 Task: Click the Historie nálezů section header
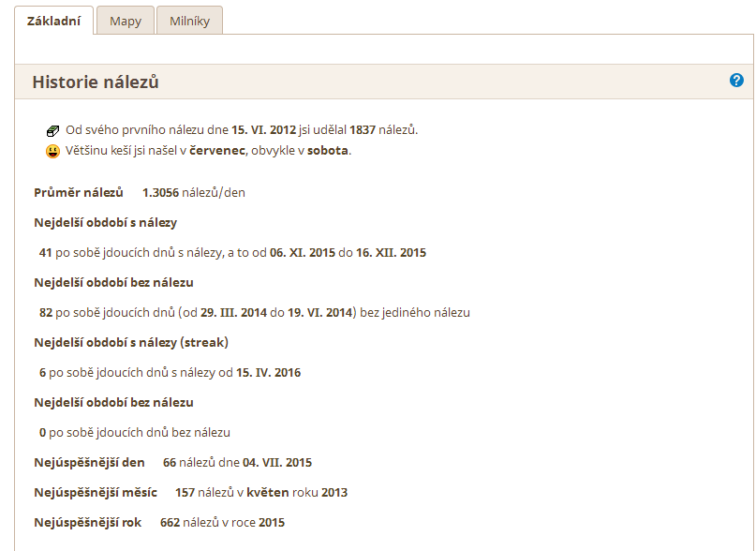(96, 82)
